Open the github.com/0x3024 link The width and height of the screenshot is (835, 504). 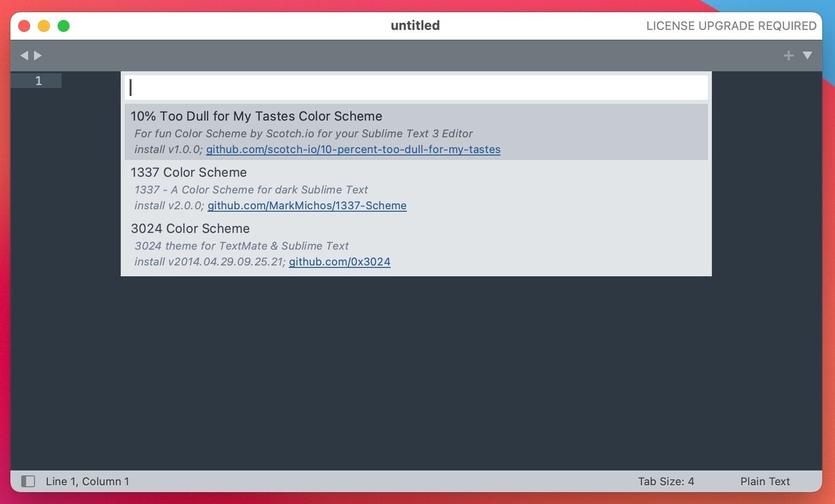[339, 262]
